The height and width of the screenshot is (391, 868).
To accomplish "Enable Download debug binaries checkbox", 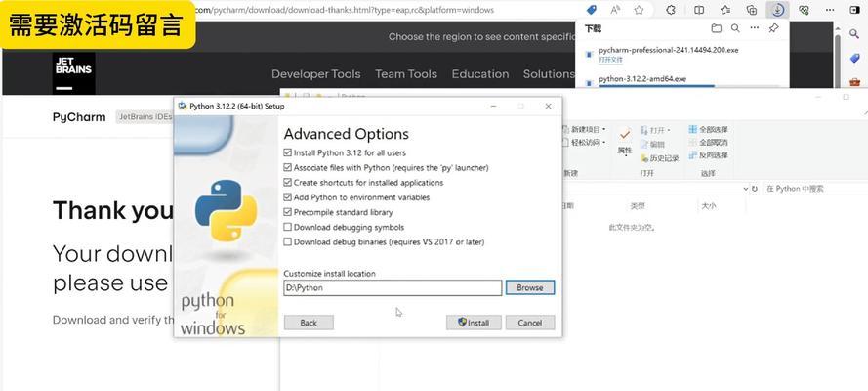I will pos(287,242).
